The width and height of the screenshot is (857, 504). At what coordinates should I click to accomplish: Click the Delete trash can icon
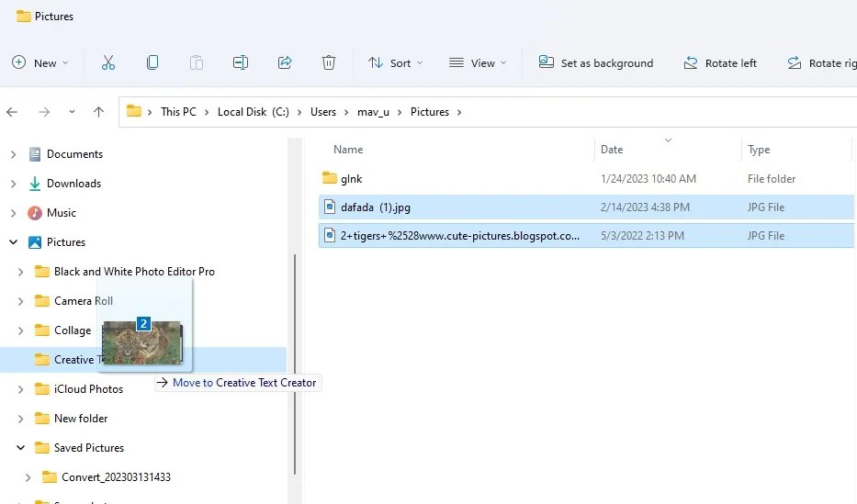329,62
